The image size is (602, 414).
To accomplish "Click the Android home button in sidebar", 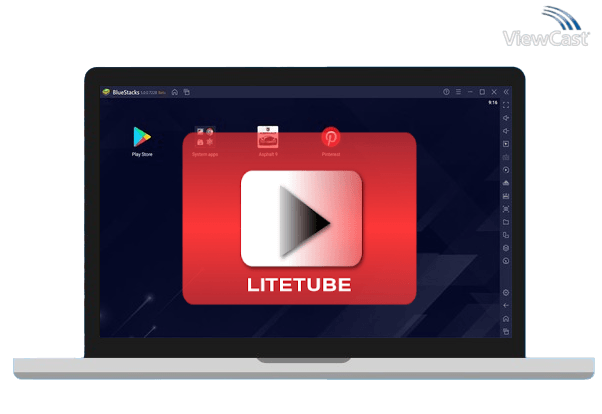I will [506, 319].
